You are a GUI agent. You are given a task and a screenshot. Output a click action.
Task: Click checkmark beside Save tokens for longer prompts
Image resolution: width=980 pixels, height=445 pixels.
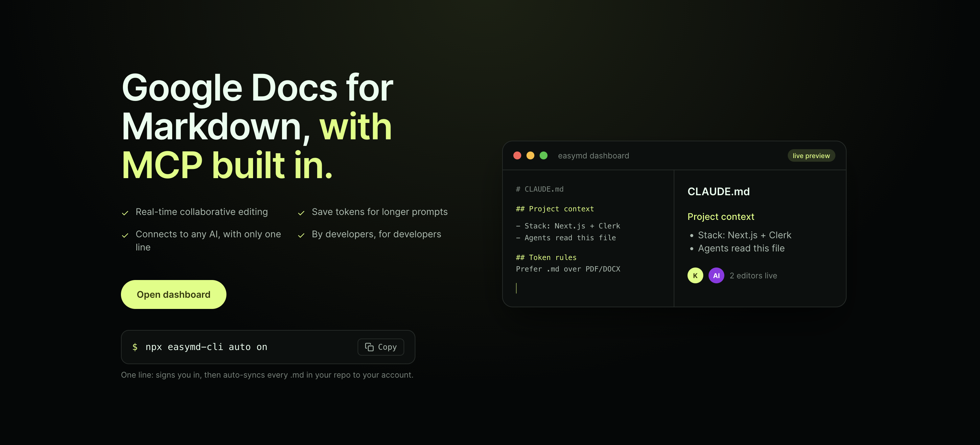click(x=301, y=213)
